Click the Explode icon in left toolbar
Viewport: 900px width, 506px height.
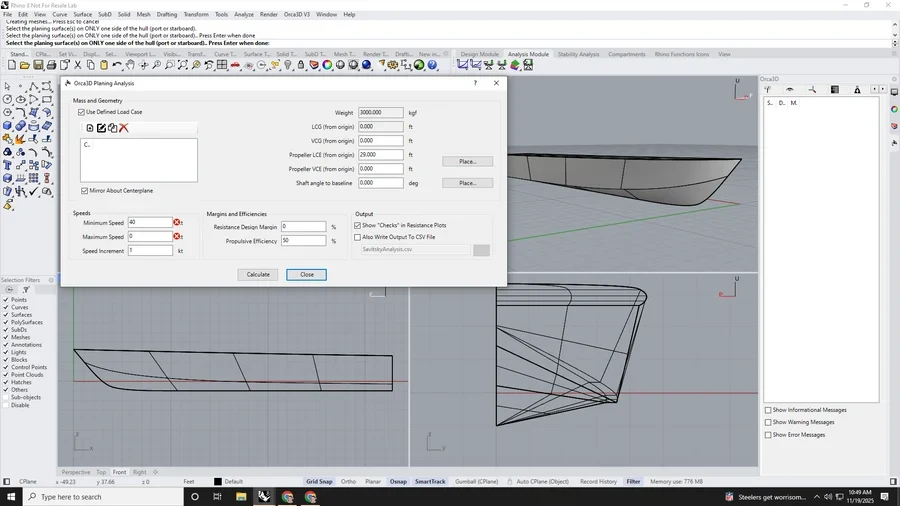click(21, 139)
